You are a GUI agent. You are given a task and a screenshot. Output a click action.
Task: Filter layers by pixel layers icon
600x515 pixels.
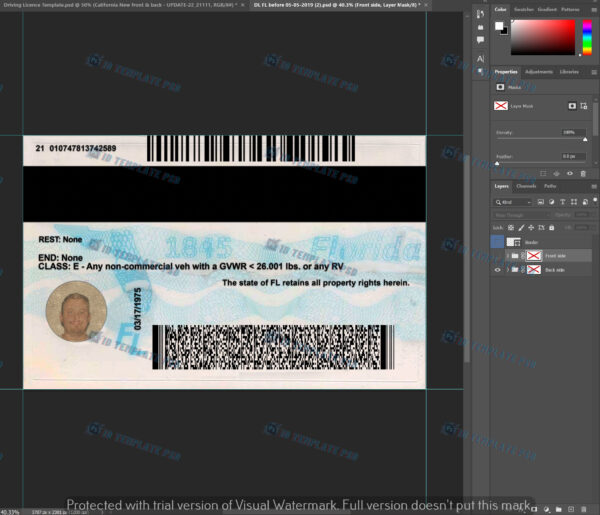click(541, 202)
